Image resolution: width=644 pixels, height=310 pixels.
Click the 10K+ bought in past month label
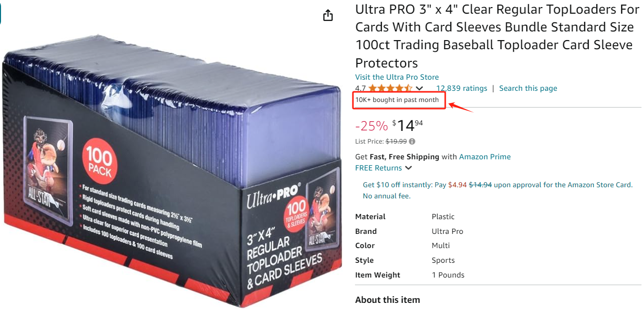(397, 100)
